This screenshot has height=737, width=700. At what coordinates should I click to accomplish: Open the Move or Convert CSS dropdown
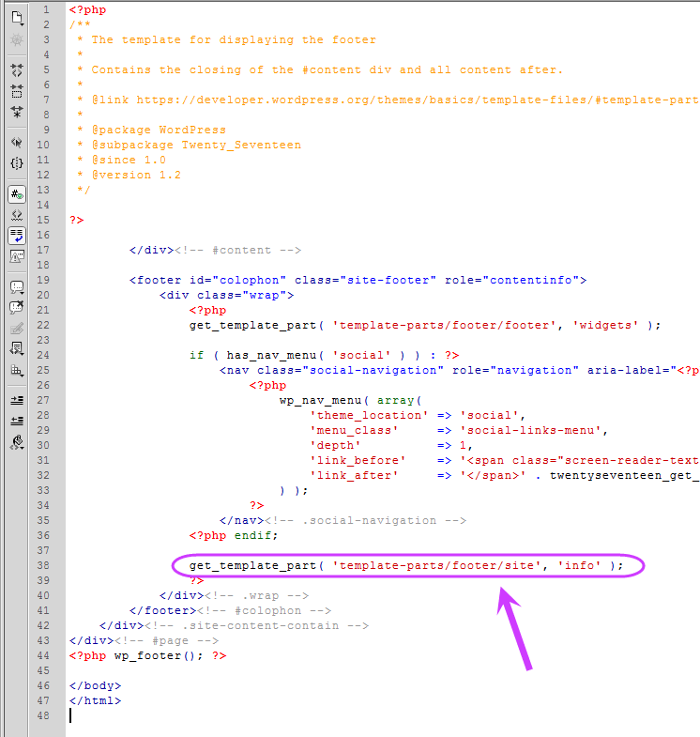click(17, 370)
